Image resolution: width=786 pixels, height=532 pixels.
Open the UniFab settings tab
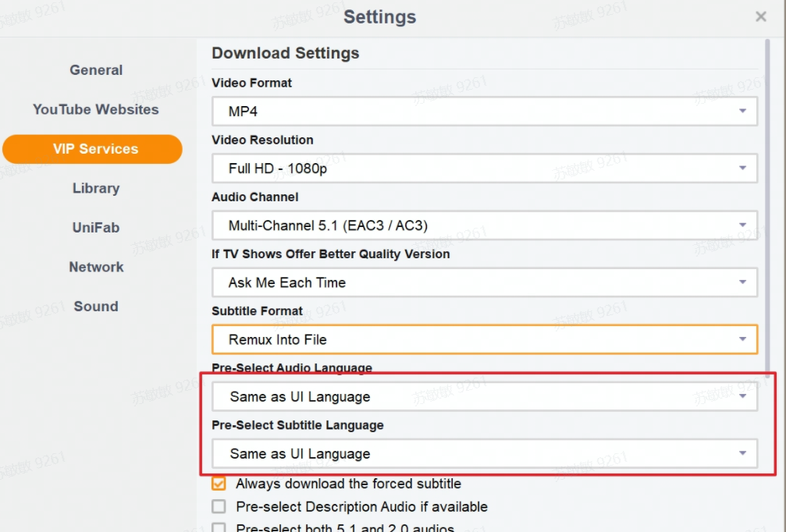(x=96, y=228)
